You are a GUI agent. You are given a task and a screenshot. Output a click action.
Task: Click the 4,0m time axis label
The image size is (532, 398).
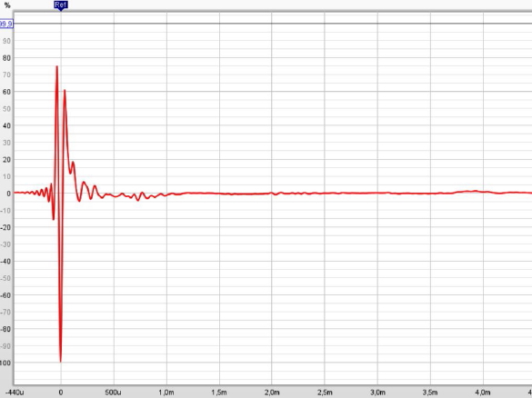tap(483, 393)
